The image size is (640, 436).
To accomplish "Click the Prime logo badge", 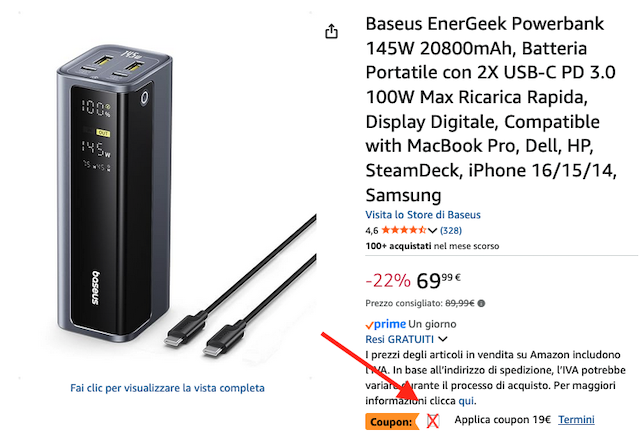I will [x=386, y=324].
